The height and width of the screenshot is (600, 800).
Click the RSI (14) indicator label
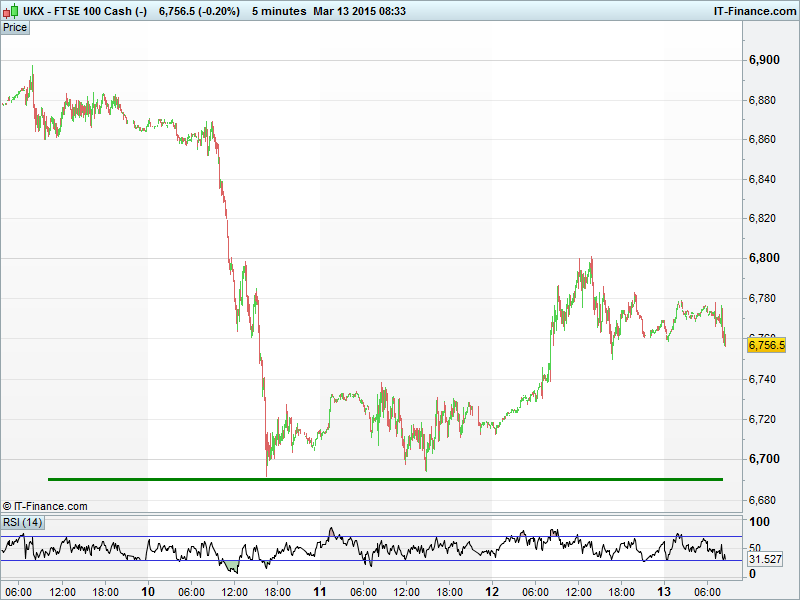22,522
